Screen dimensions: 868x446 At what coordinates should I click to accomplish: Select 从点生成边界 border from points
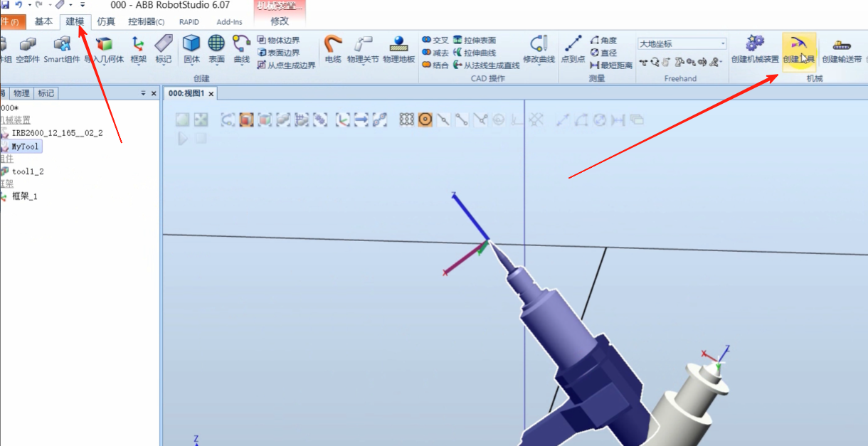(286, 65)
